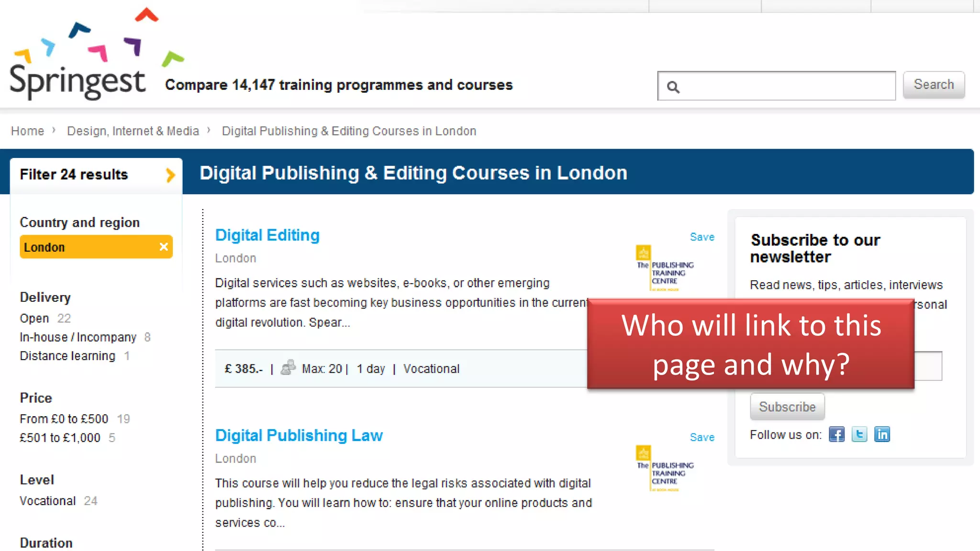
Task: Go to the Home breadcrumb
Action: [x=27, y=131]
